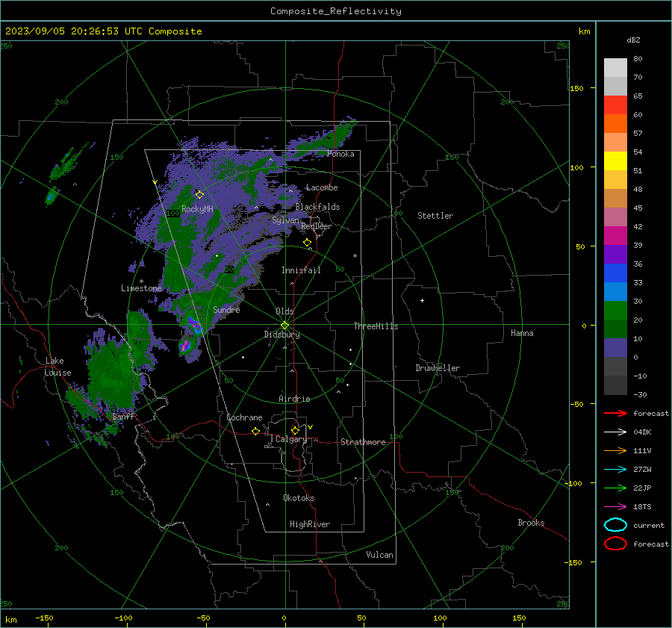Click the Composite_Reflectivity title text

pos(336,11)
